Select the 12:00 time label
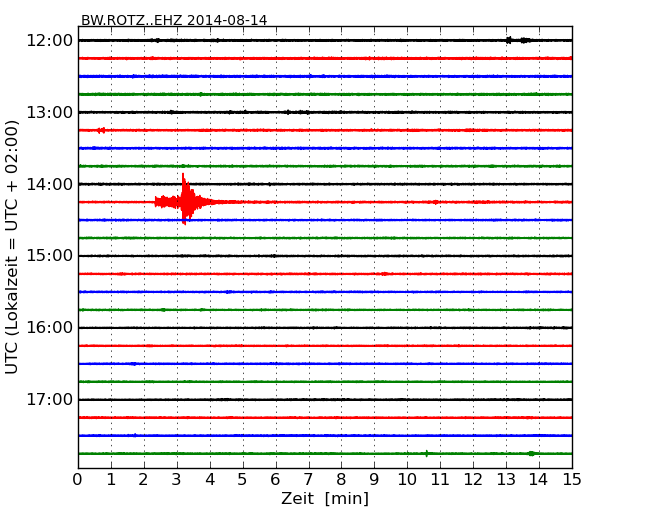Image resolution: width=650 pixels, height=520 pixels. [49, 41]
